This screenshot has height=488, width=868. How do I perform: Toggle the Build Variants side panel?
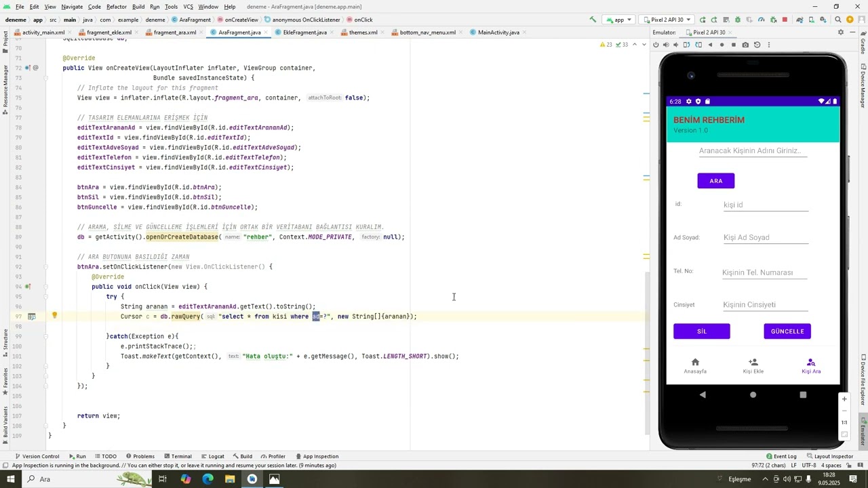(5, 424)
